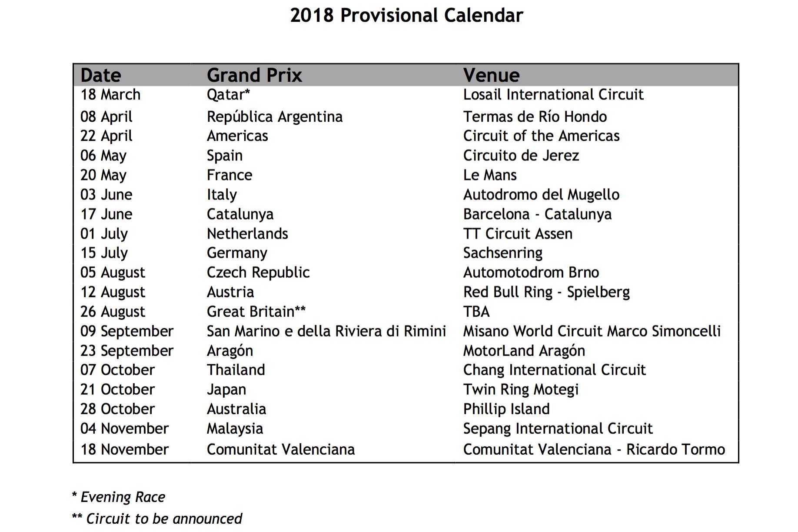Click the Qatar Grand Prix entry
This screenshot has width=798, height=532.
(x=228, y=95)
